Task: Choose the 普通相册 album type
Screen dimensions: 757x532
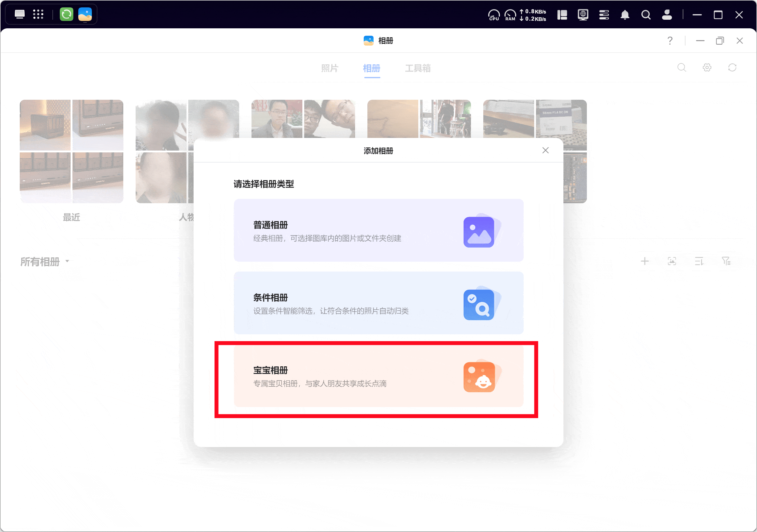Action: pos(378,231)
